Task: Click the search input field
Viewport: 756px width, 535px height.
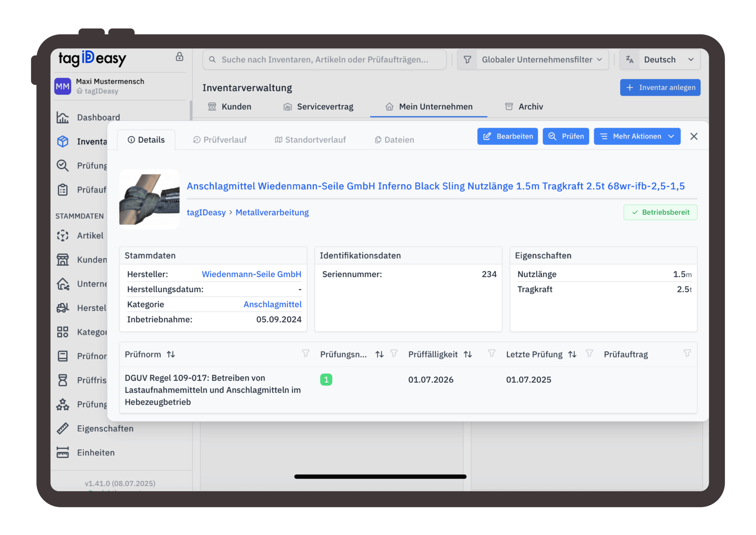Action: 324,59
